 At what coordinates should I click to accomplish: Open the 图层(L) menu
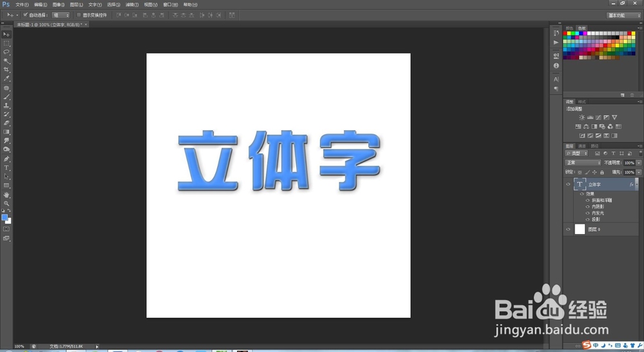pos(77,5)
